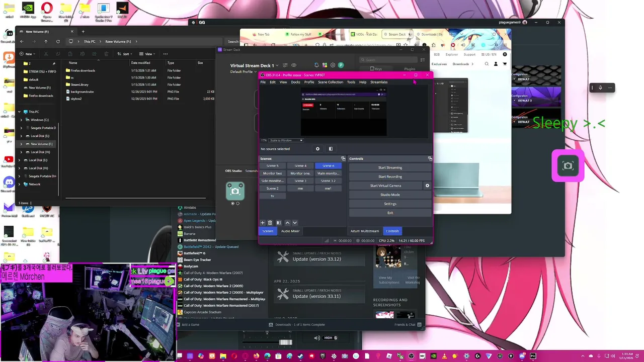Delete item with Explorer trash toolbar icon
This screenshot has width=644, height=362.
pos(106,54)
